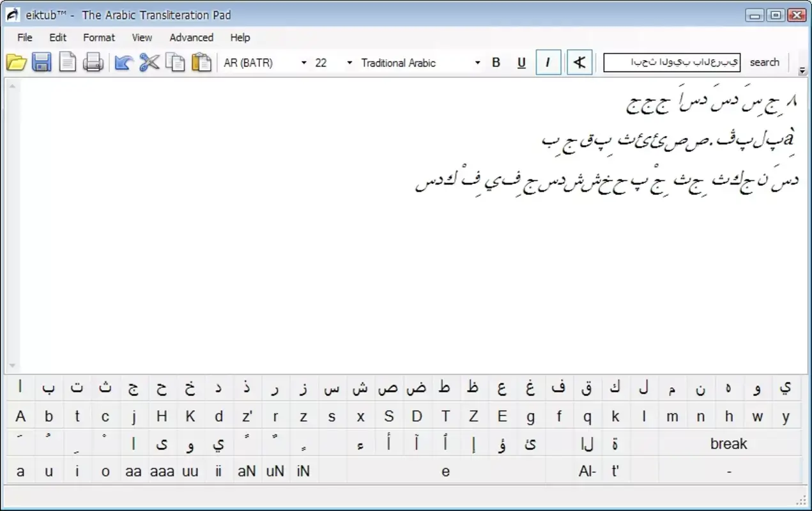The image size is (812, 511).
Task: Open the Advanced menu
Action: pos(191,38)
